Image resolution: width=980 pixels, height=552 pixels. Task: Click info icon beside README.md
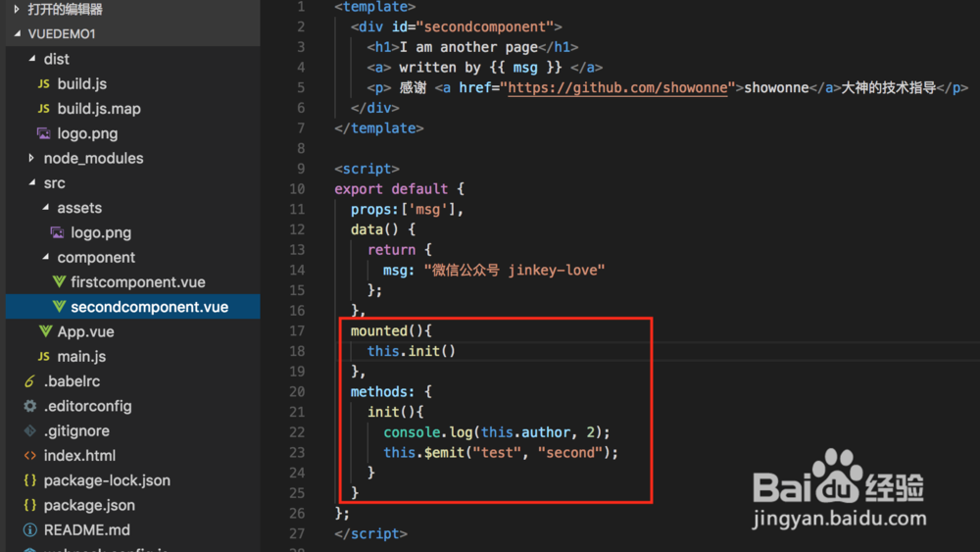tap(30, 530)
